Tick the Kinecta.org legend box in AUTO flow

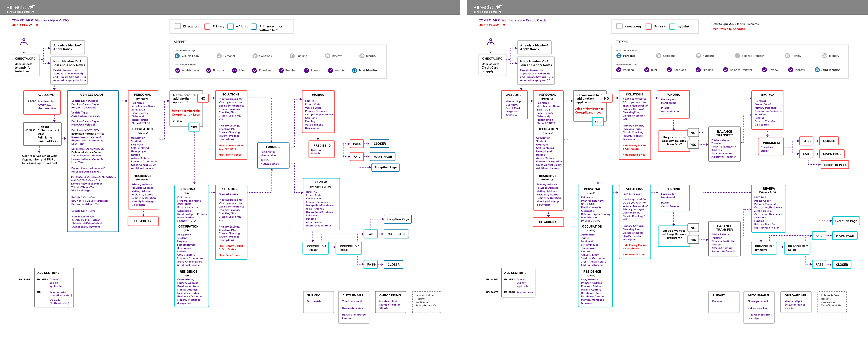[x=178, y=26]
